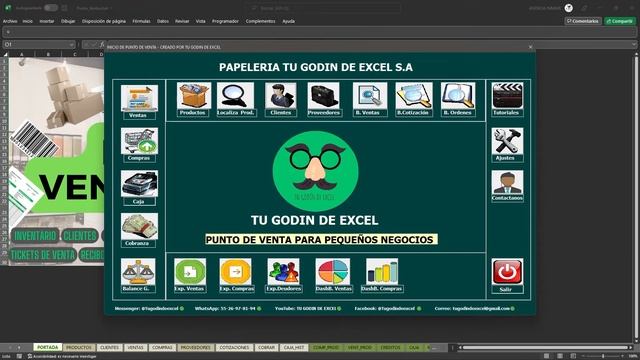Click the Facebook contact text in footer

(x=385, y=309)
